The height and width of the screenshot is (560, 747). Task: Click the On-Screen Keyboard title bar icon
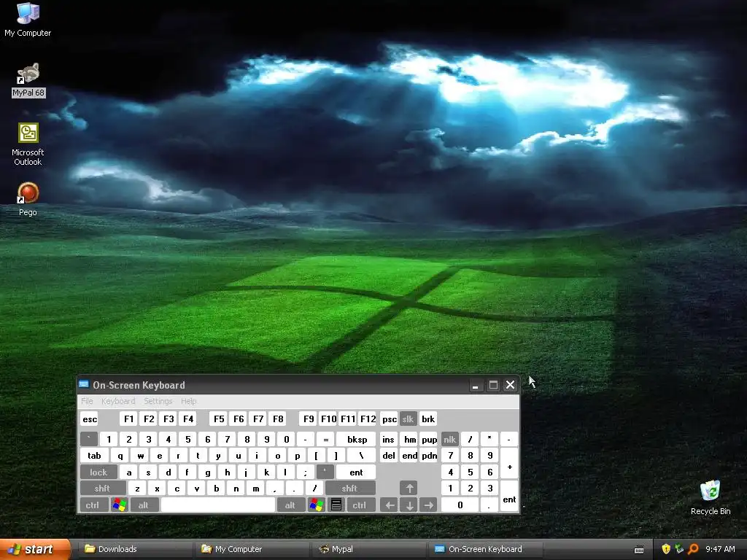pyautogui.click(x=84, y=385)
